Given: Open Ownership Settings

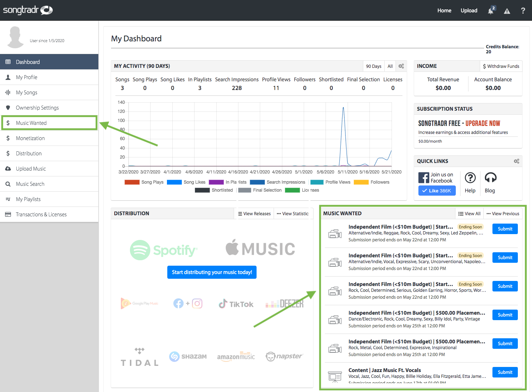Looking at the screenshot, I should [49, 108].
